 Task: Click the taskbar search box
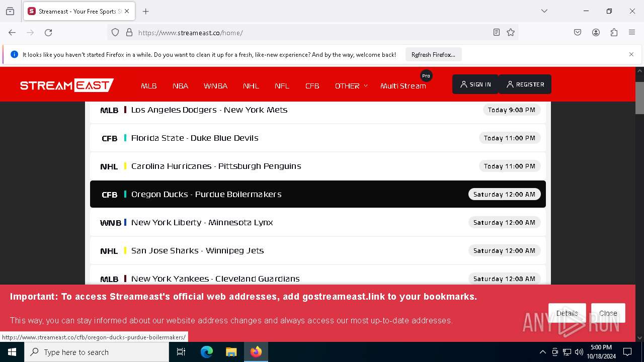pos(97,352)
